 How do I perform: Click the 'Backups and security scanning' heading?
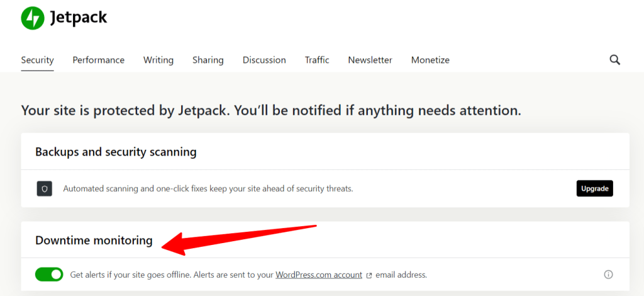(x=116, y=152)
